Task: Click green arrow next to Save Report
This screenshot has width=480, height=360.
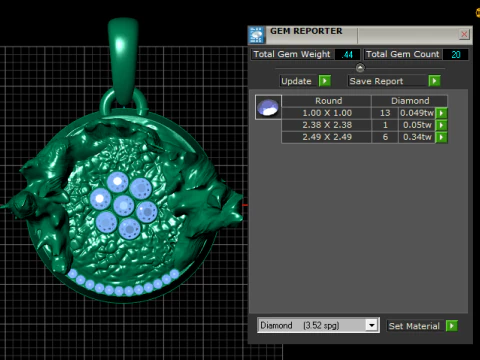Action: (434, 81)
